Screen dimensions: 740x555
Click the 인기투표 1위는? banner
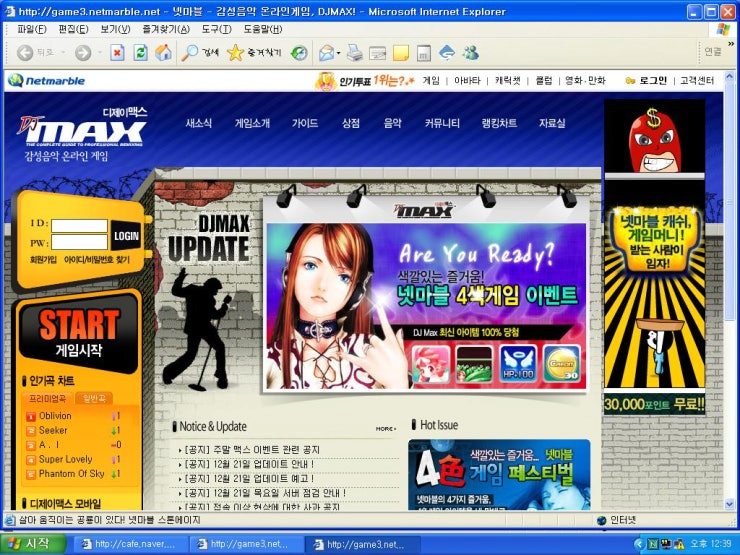[x=365, y=81]
